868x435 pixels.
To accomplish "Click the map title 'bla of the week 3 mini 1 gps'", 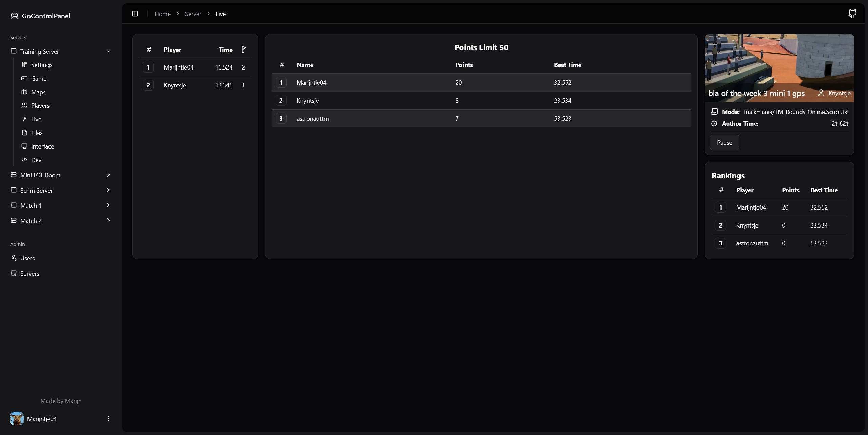I will [x=756, y=93].
